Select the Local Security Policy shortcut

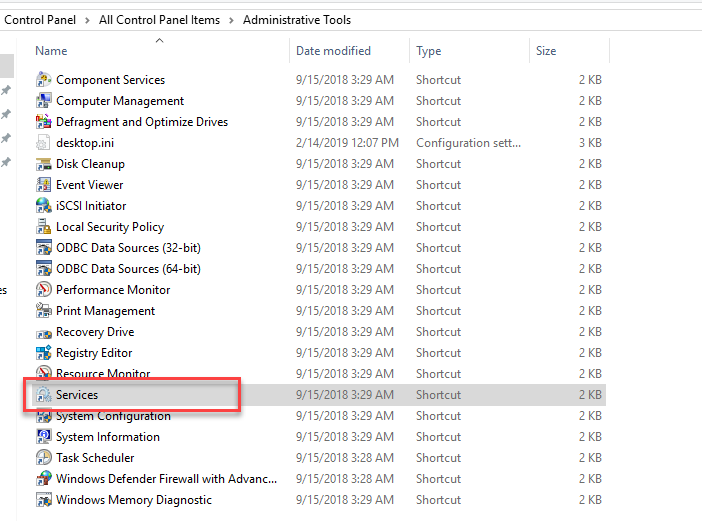pos(110,227)
